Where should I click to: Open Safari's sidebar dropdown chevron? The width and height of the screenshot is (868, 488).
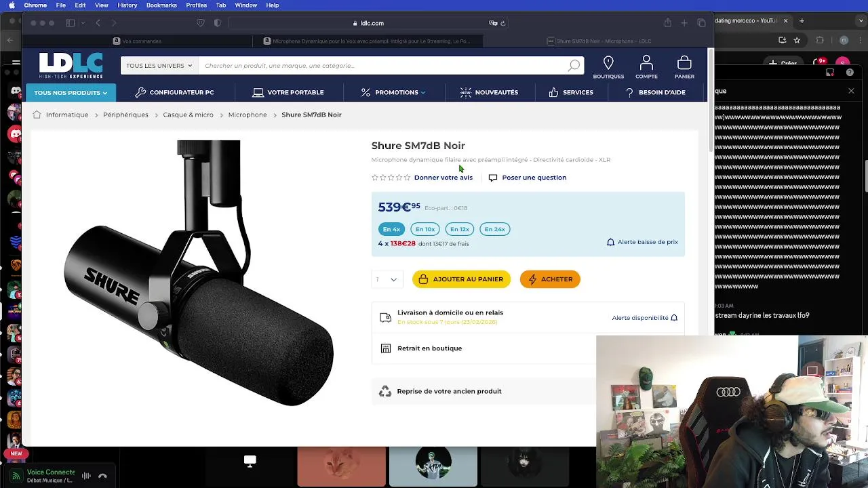click(x=83, y=23)
